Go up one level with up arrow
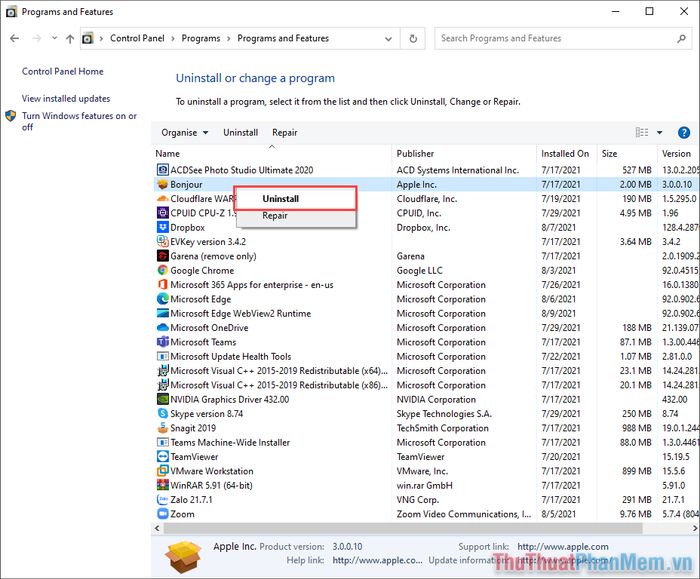Screen dimensions: 700x579 [70, 39]
